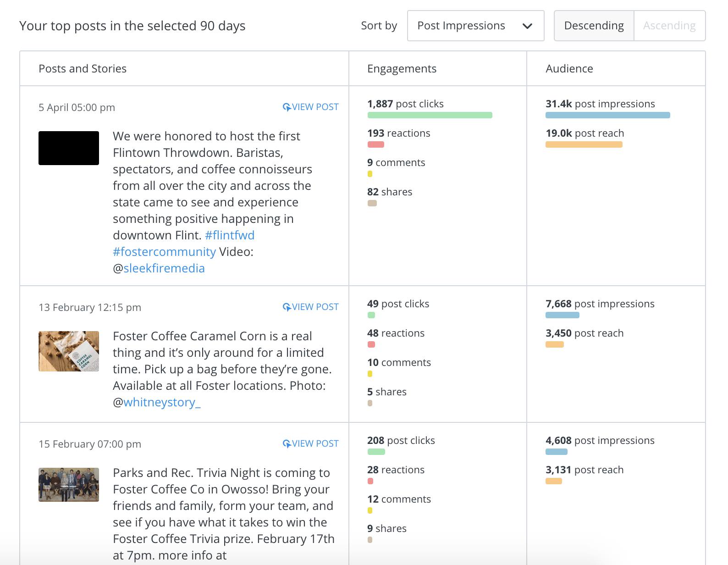Toggle Ascending sort order

[x=669, y=26]
